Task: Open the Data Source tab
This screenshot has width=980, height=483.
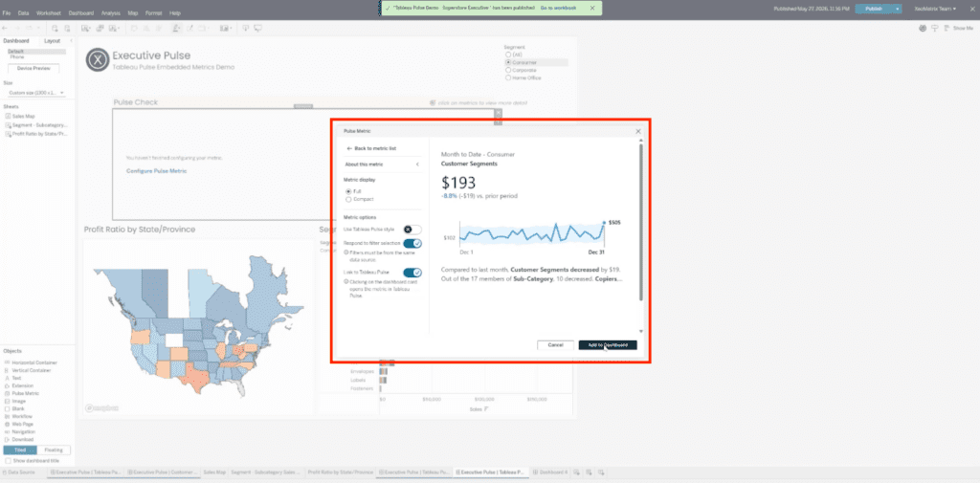Action: [x=18, y=472]
